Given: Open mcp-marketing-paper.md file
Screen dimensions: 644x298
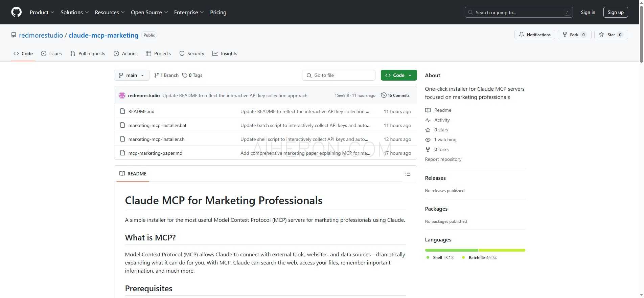Looking at the screenshot, I should [x=155, y=153].
